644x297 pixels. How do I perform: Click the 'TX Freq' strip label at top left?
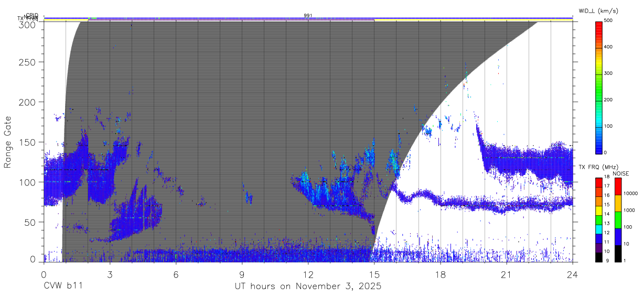27,19
